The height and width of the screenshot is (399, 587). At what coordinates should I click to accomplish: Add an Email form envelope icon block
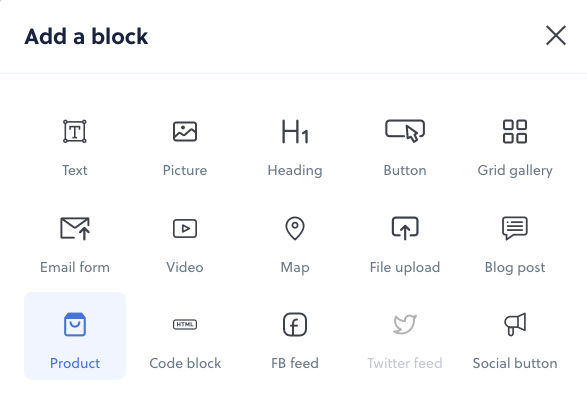[75, 228]
